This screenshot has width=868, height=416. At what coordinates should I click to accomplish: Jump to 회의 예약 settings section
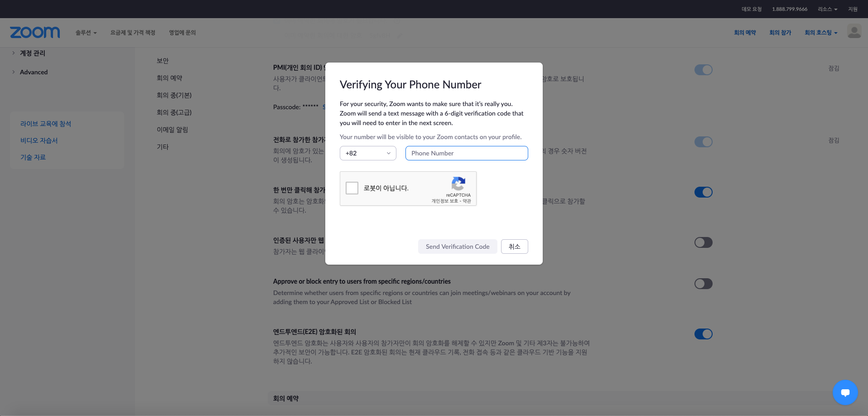pos(169,78)
